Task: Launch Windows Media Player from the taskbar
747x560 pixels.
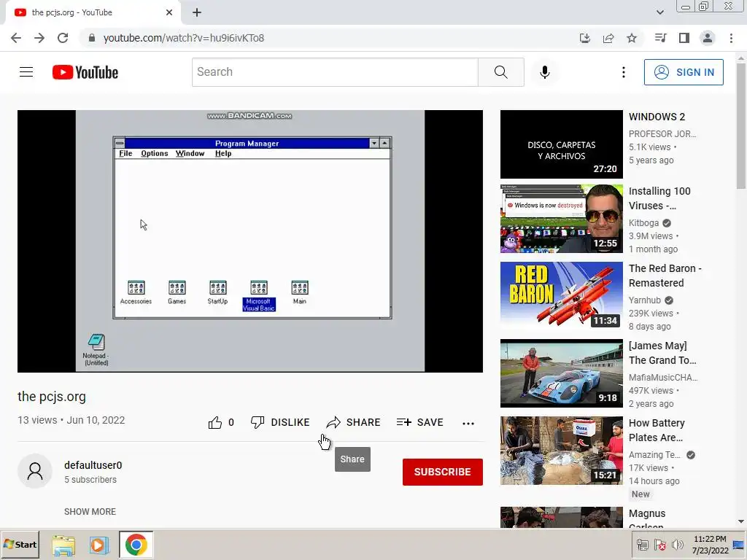Action: [99, 545]
